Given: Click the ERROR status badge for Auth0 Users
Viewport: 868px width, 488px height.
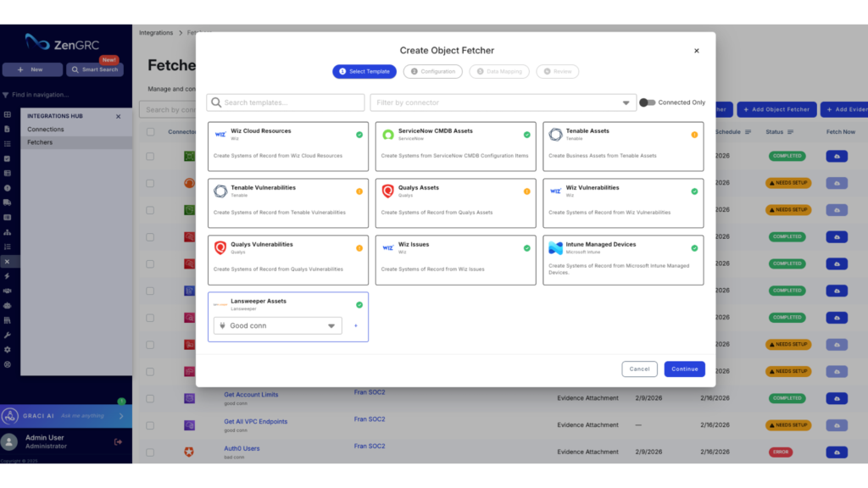Looking at the screenshot, I should pyautogui.click(x=780, y=452).
